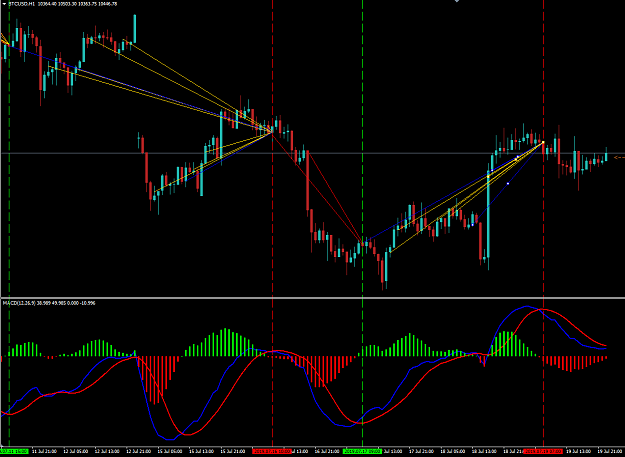Click the '12 Jul 05:00' time axis label

(76, 451)
